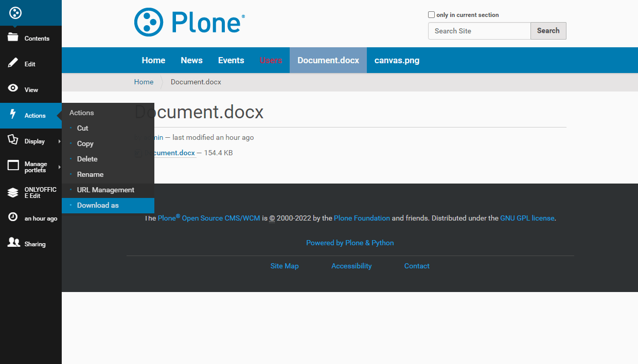Select 'Download as' from Actions menu
This screenshot has height=364, width=638.
(98, 206)
